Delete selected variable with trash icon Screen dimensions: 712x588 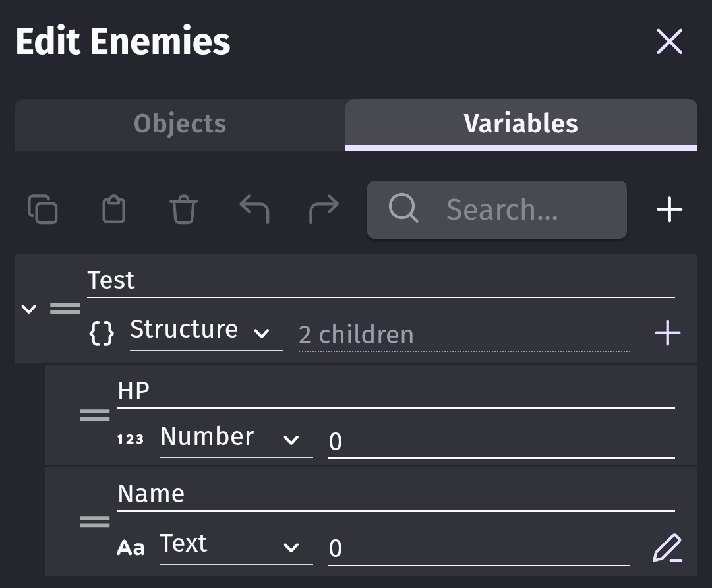point(183,210)
